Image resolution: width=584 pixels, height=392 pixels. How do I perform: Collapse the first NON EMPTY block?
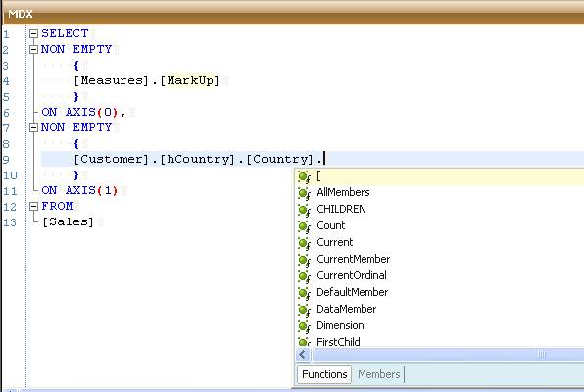click(34, 50)
